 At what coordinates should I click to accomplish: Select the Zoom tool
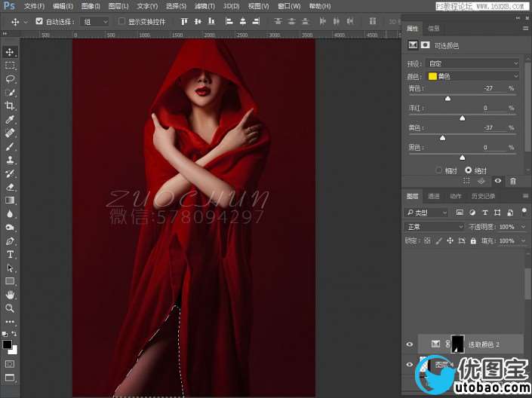10,308
